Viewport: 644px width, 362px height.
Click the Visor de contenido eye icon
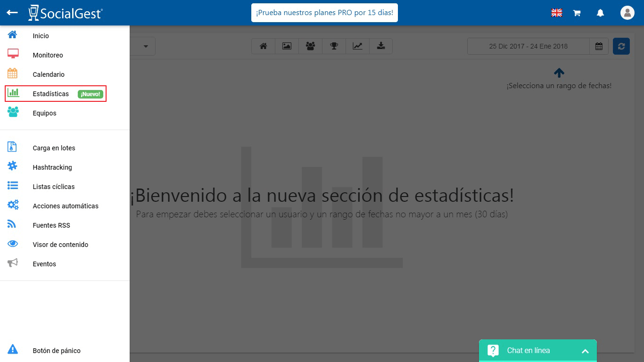13,244
